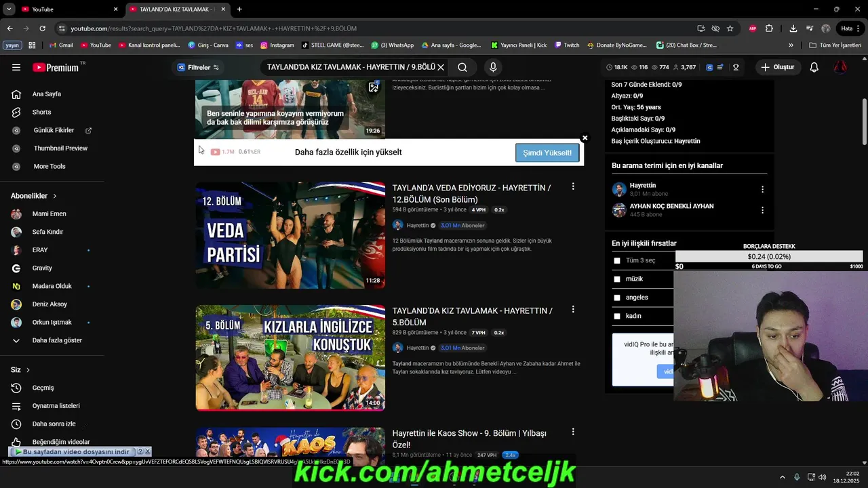Open options for AYHAN KOÇ BENEKLİ AYHAN

coord(762,210)
